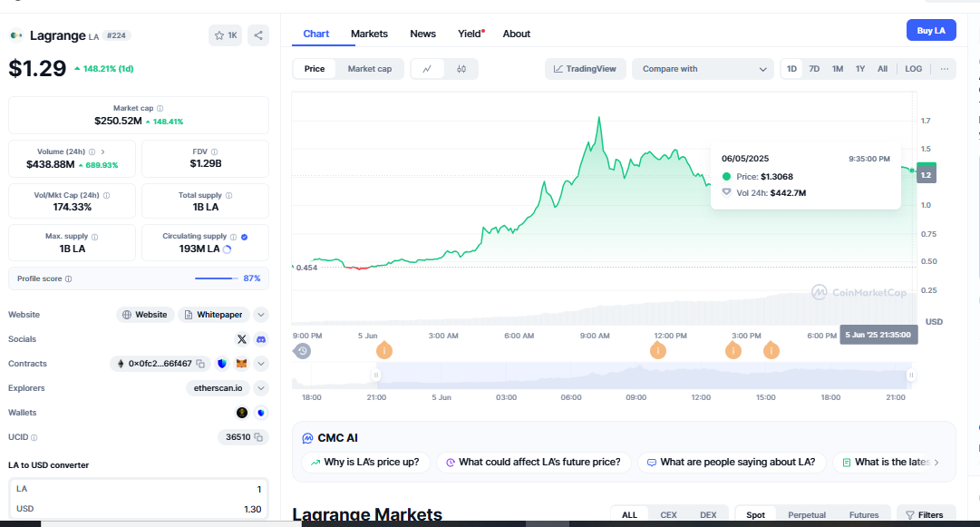The image size is (980, 527).
Task: Ask what could affect LA's future price
Action: [534, 462]
